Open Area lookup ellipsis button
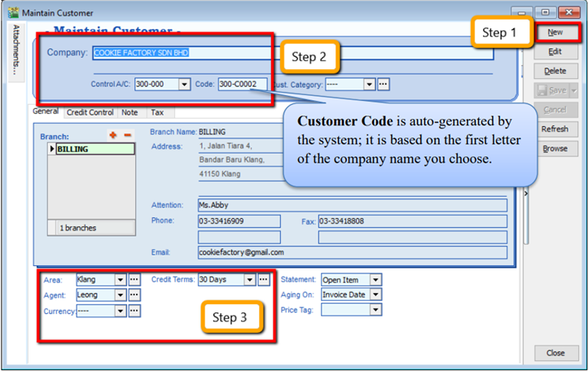 coord(134,280)
